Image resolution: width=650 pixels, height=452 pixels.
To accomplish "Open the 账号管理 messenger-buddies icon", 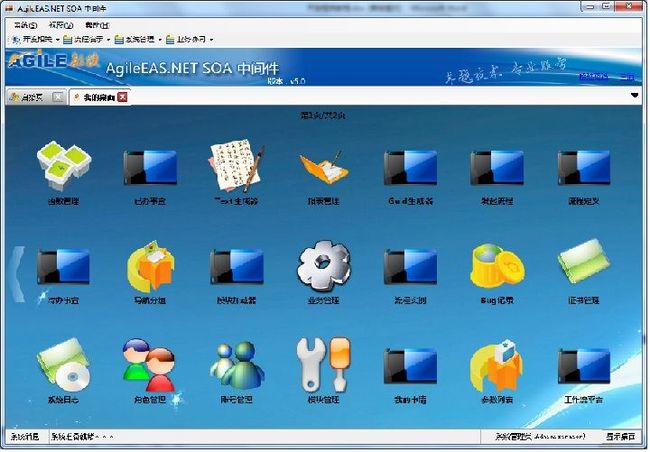I will click(237, 365).
